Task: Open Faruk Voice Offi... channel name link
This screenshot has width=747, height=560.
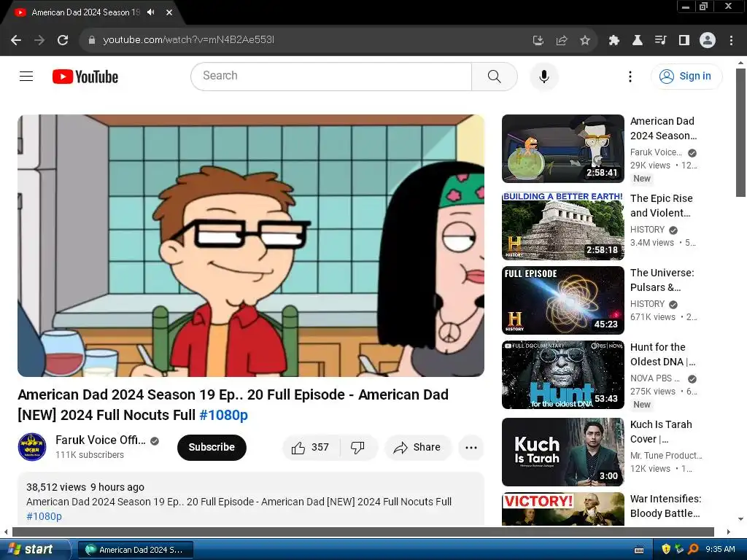Action: pyautogui.click(x=101, y=440)
